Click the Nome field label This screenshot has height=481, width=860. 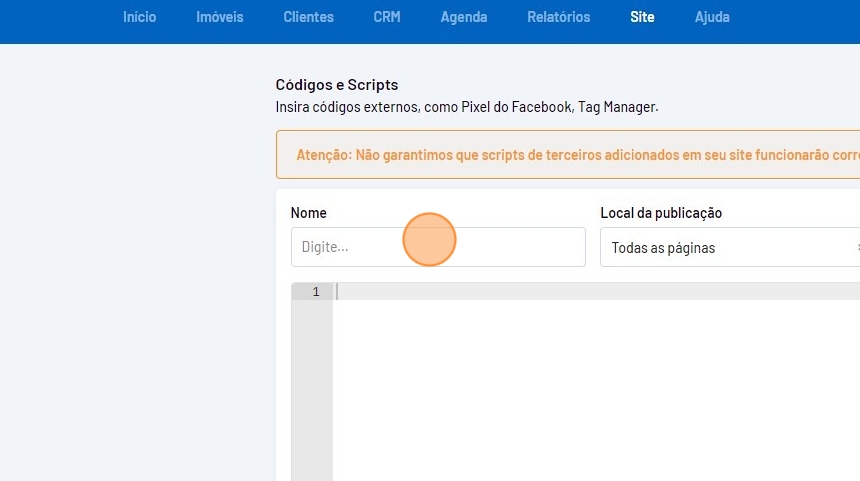(308, 213)
